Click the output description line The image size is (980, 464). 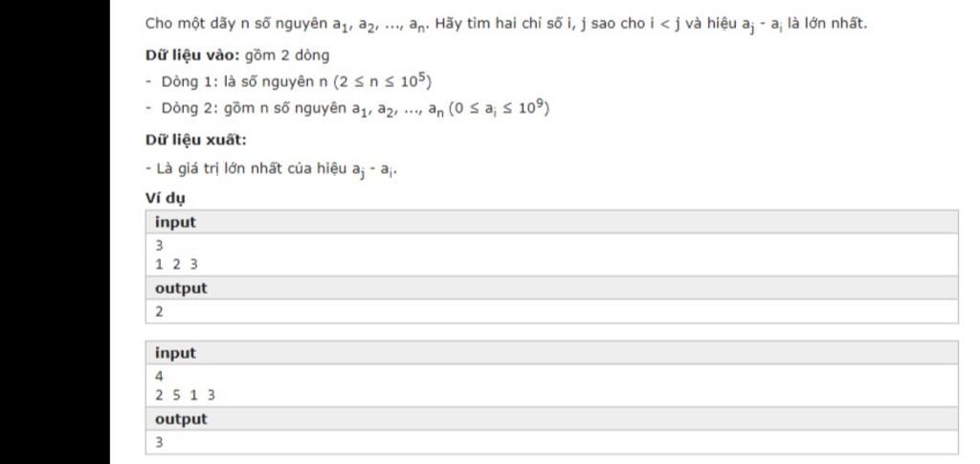(271, 168)
